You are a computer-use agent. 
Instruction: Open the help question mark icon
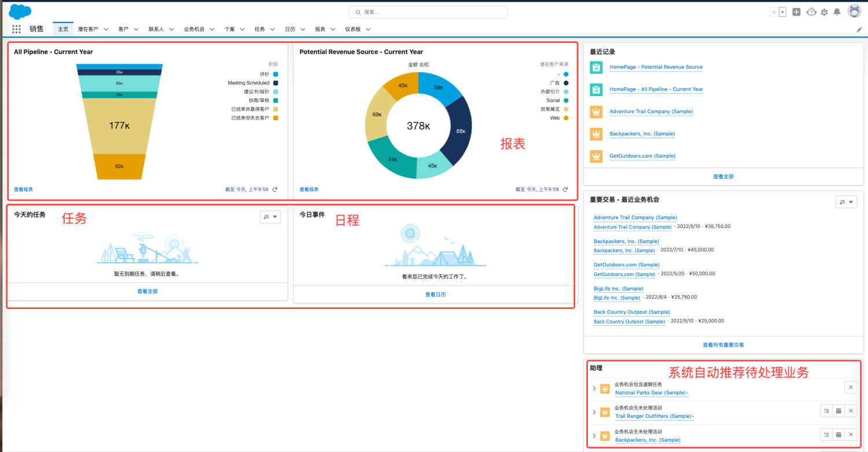811,12
